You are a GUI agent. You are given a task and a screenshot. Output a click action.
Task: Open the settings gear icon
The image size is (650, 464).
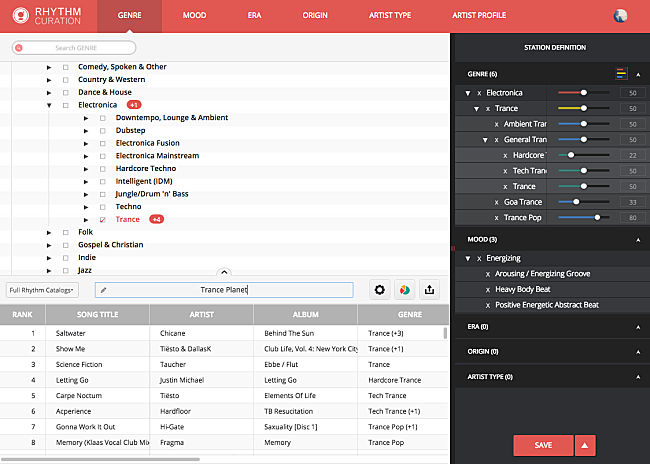(380, 290)
